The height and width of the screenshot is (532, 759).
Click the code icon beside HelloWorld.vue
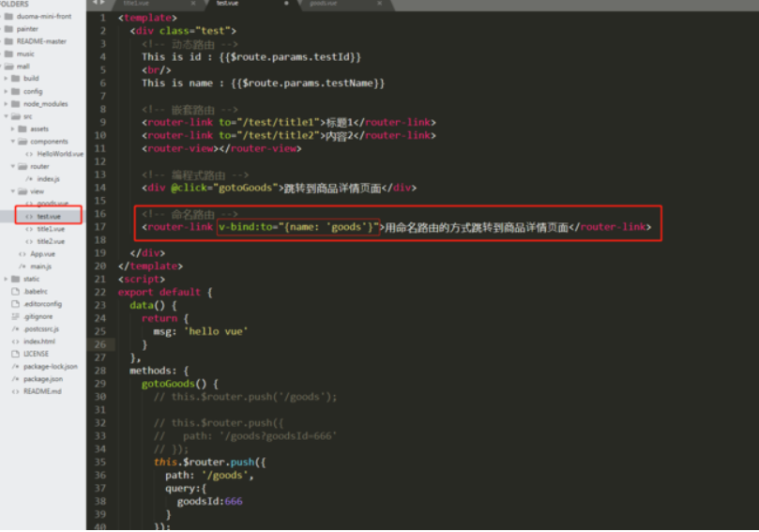(29, 154)
